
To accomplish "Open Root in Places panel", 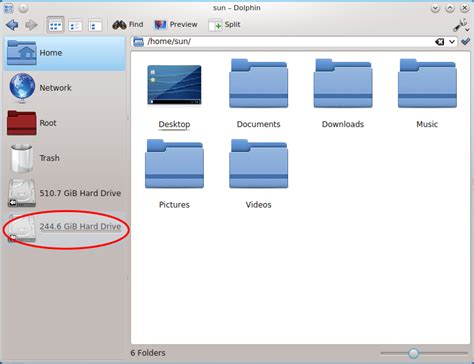I will coord(65,123).
